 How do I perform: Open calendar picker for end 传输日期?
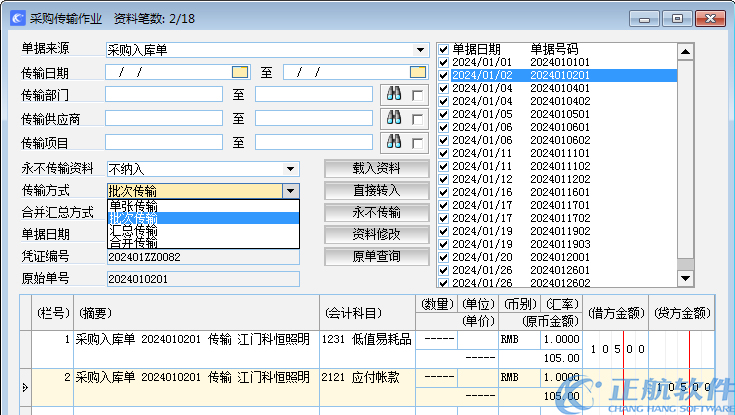417,72
